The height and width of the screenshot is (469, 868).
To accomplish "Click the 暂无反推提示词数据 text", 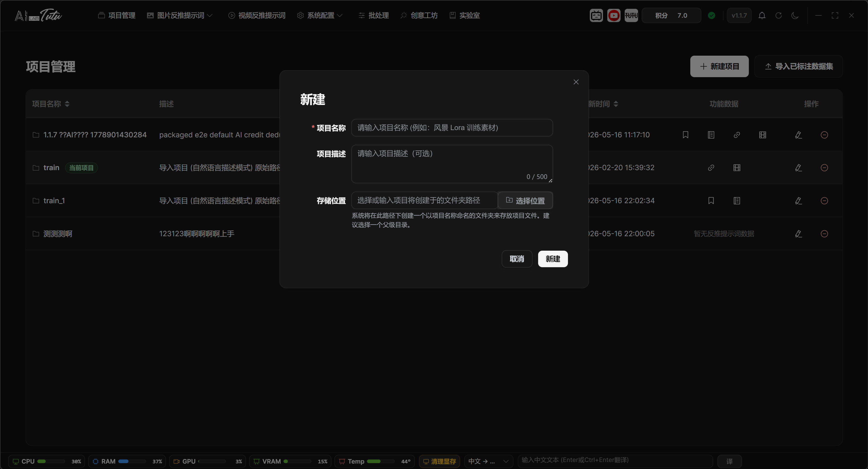I will [x=724, y=234].
